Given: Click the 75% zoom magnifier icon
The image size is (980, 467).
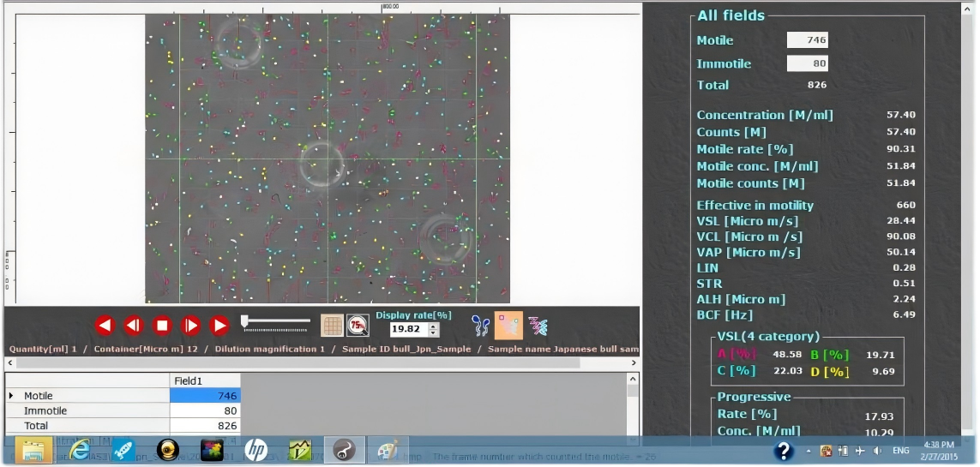Looking at the screenshot, I should 358,326.
